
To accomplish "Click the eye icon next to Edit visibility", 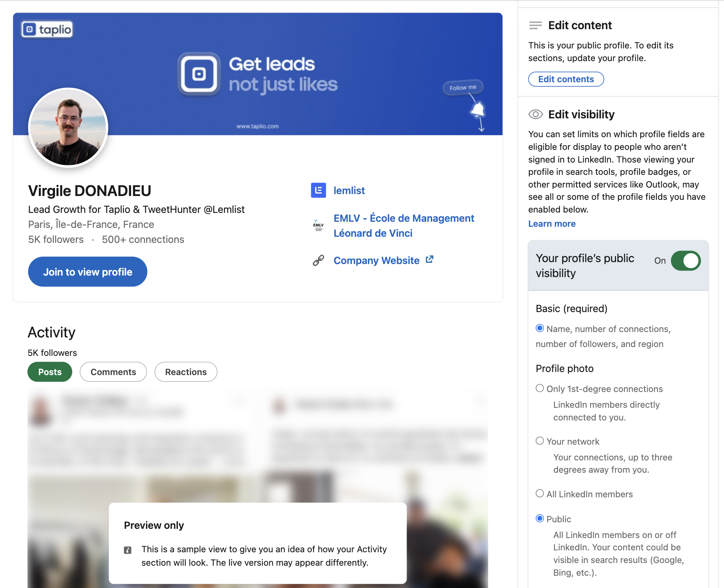I will click(x=535, y=115).
